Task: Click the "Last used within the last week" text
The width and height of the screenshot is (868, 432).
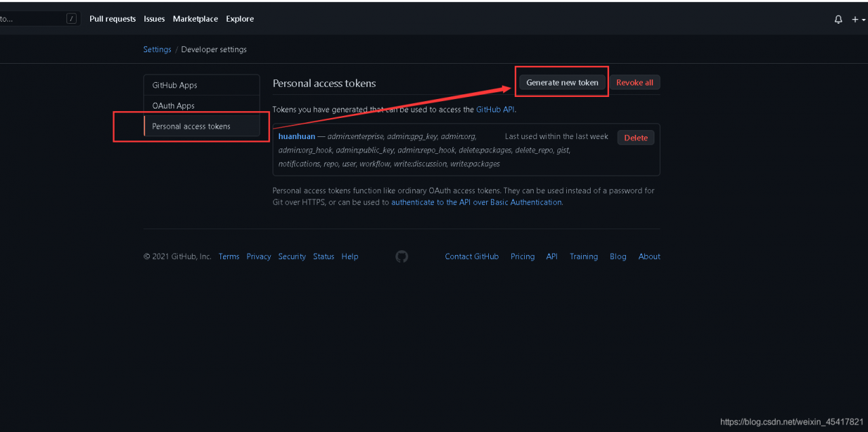Action: click(x=557, y=136)
